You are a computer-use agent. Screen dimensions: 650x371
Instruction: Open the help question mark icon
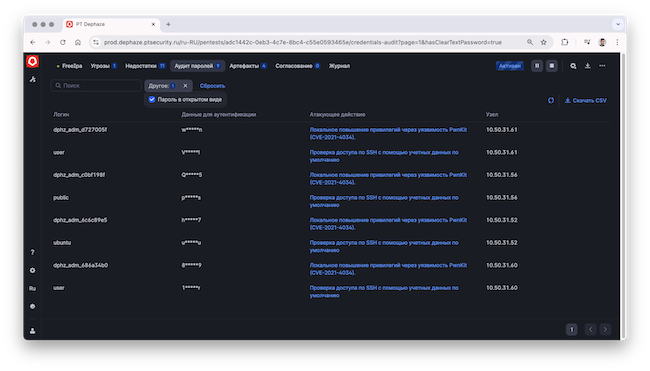[x=32, y=252]
